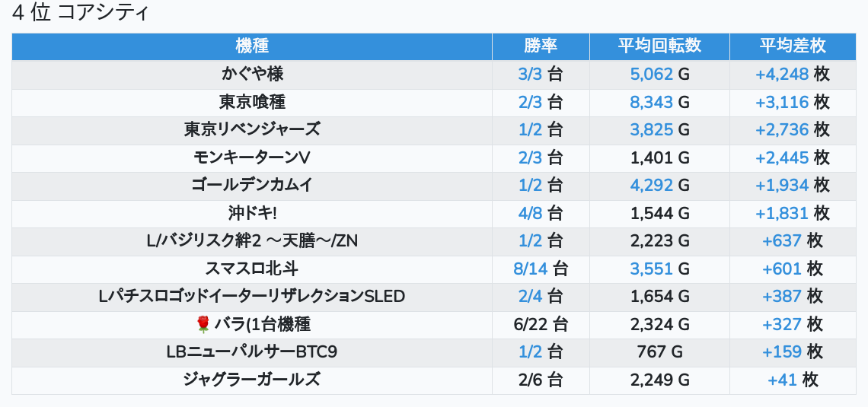Click the rose emoji beside バラ(1台機種
Screen dimensions: 868x407
[203, 325]
